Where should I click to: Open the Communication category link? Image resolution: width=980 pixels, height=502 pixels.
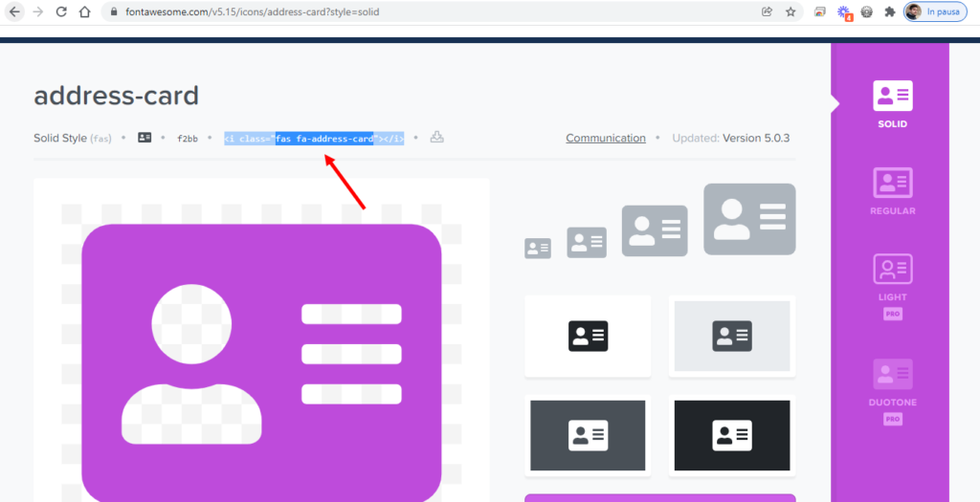[605, 138]
